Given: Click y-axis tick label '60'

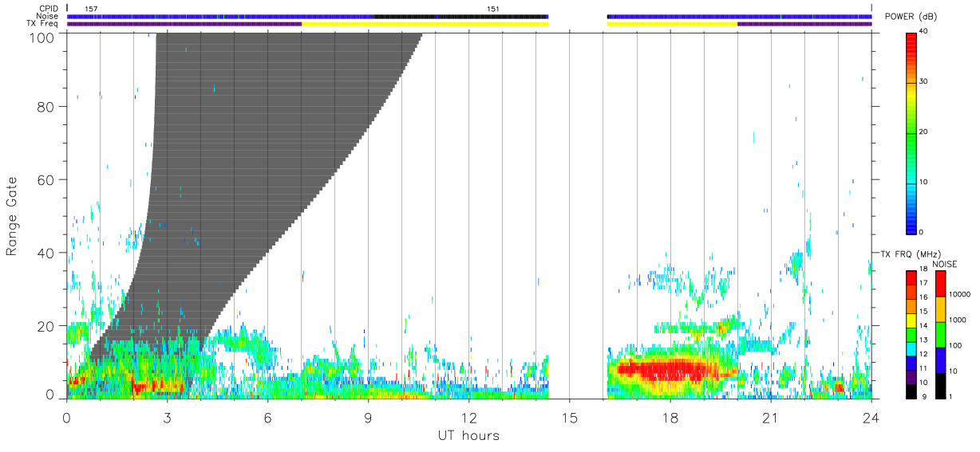Looking at the screenshot, I should pos(47,179).
